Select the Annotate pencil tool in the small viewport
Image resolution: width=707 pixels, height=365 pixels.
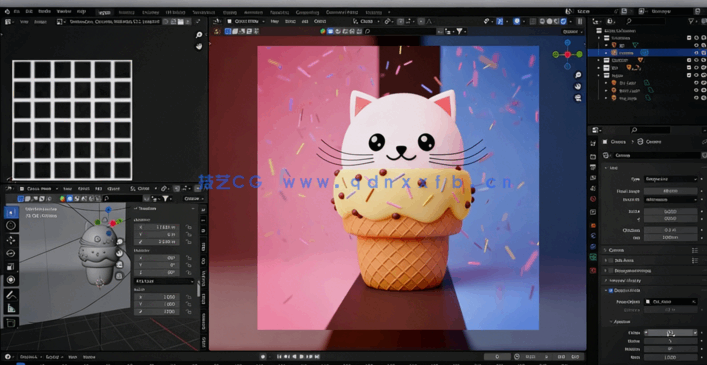(11, 295)
